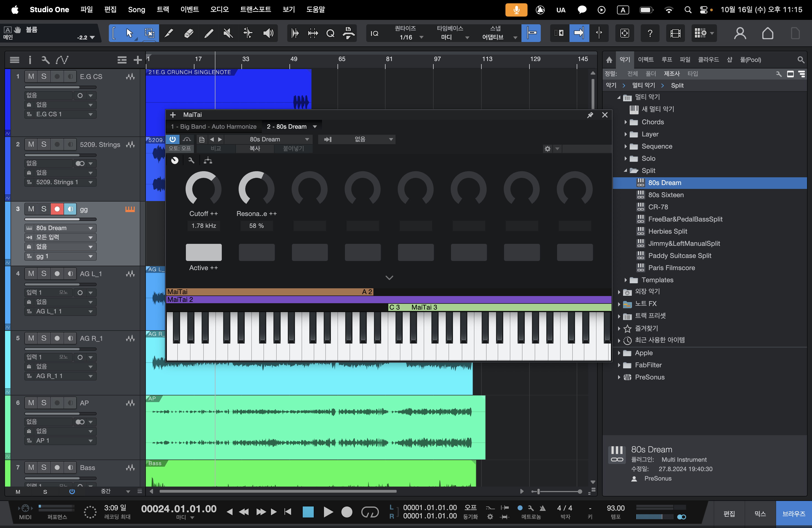Select the Paint tool
Screen dimensions: 812x528
pyautogui.click(x=209, y=33)
